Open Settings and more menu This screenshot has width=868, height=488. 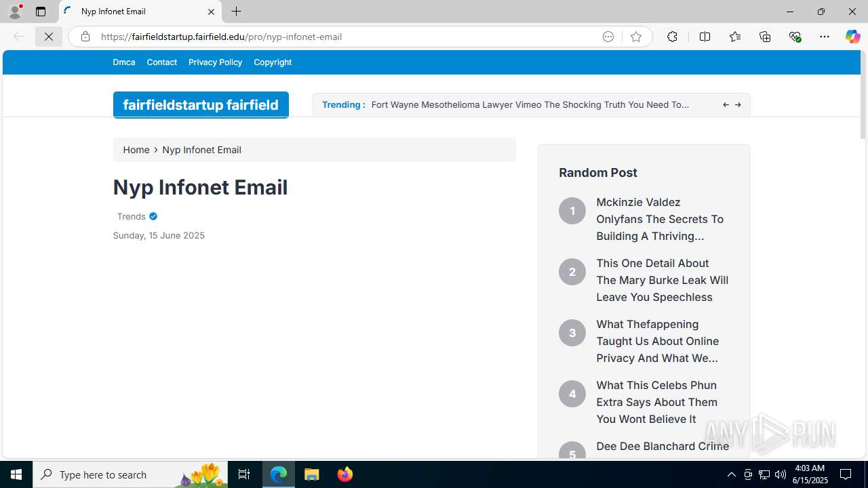tap(825, 37)
